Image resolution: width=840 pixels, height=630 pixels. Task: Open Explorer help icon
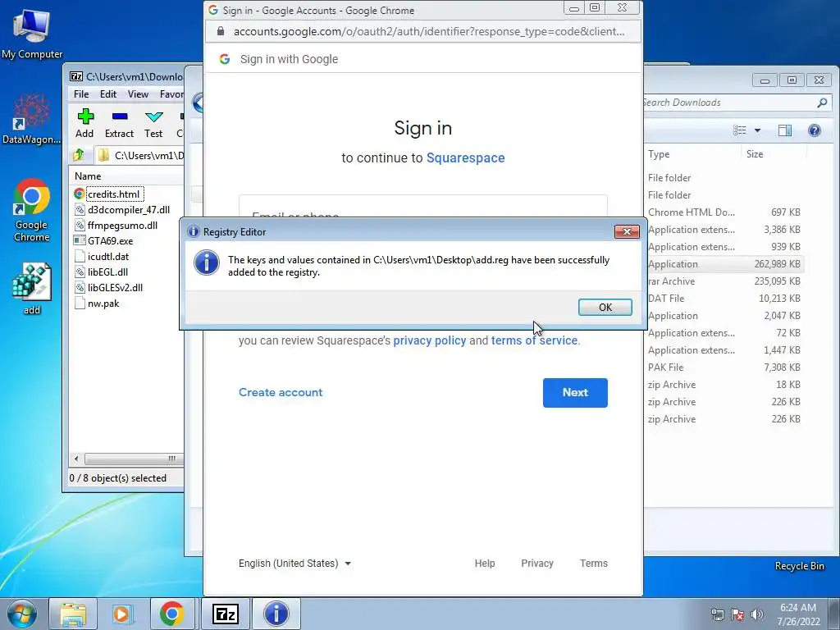pyautogui.click(x=815, y=130)
